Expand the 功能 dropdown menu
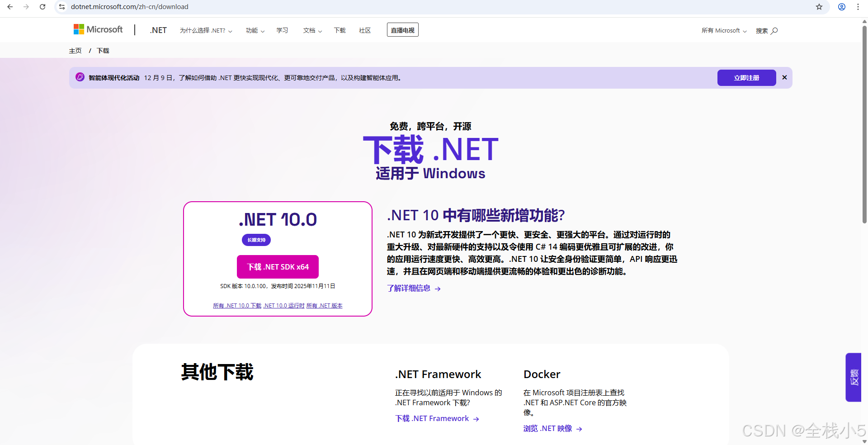 (x=255, y=30)
